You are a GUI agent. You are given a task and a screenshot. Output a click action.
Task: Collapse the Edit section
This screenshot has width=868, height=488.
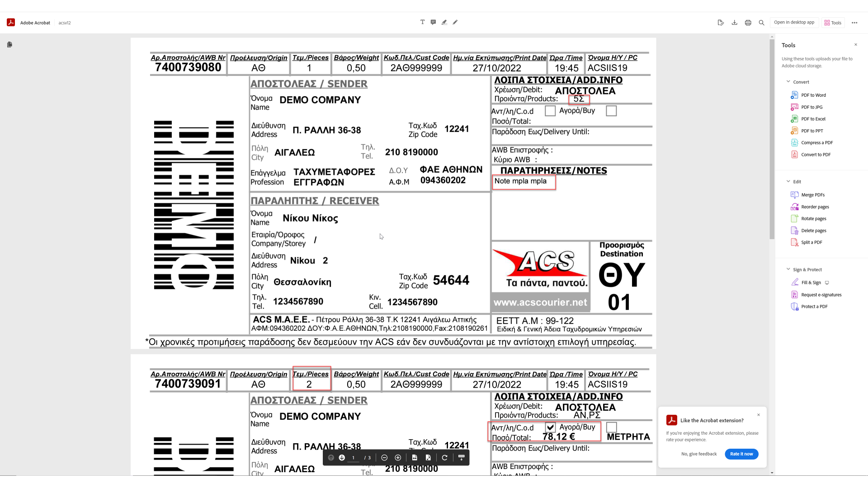[788, 182]
